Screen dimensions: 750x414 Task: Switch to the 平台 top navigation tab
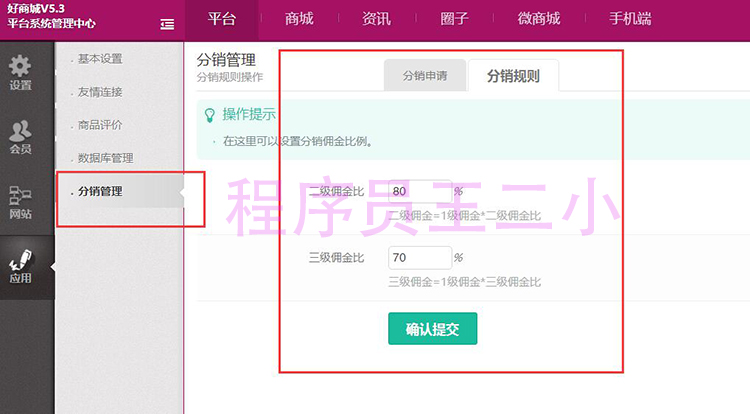(x=221, y=19)
